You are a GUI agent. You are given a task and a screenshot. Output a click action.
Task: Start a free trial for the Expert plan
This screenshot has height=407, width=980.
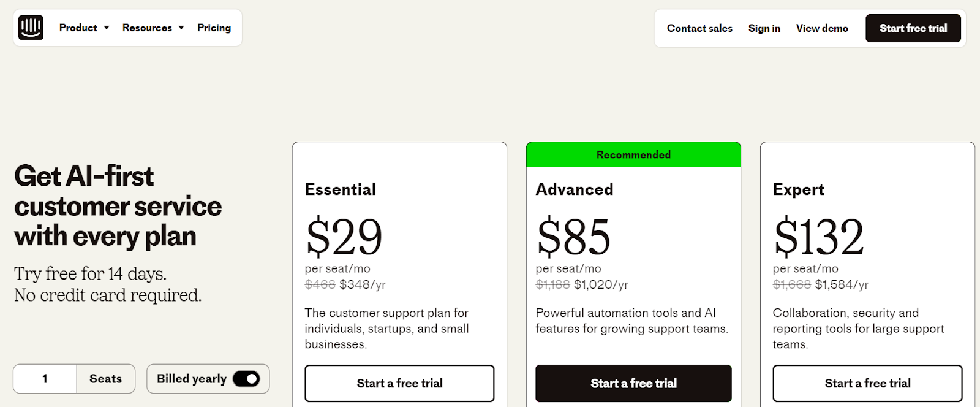867,382
